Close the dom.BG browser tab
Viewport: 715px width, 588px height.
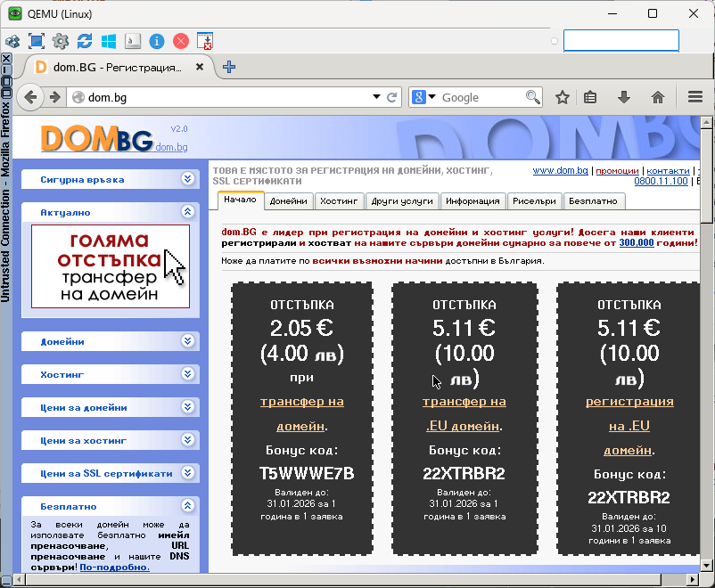click(x=200, y=67)
